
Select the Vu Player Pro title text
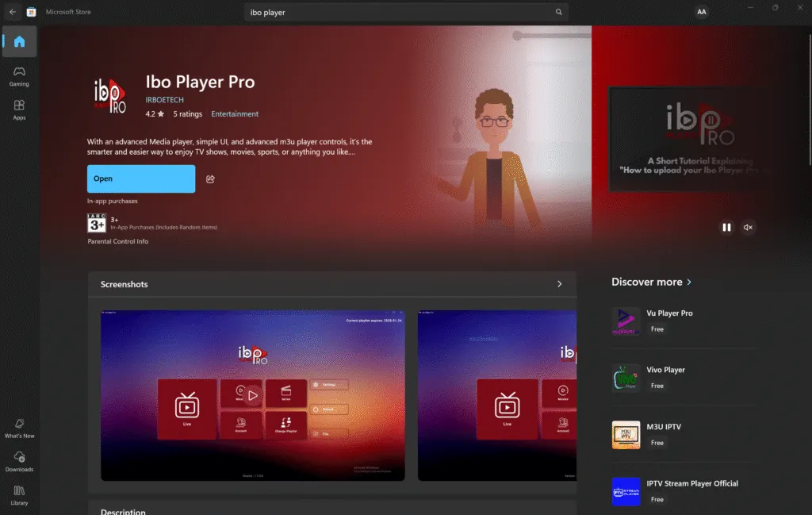[x=669, y=313]
